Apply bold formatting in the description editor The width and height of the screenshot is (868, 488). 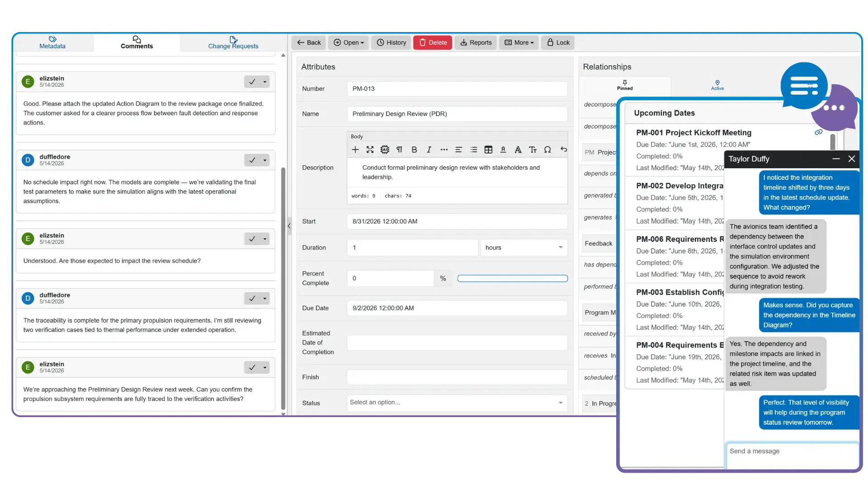[414, 150]
